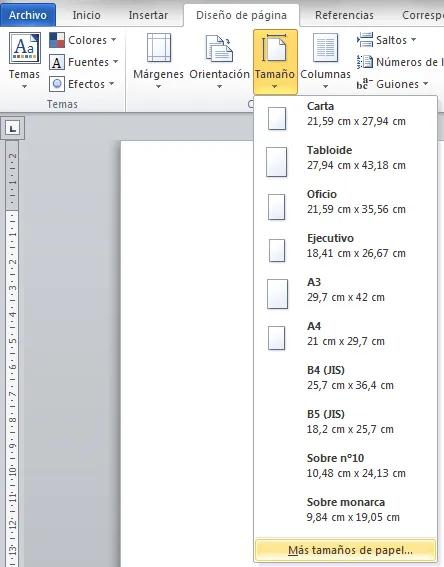
Task: Click the Números de línea icon
Action: coord(365,62)
